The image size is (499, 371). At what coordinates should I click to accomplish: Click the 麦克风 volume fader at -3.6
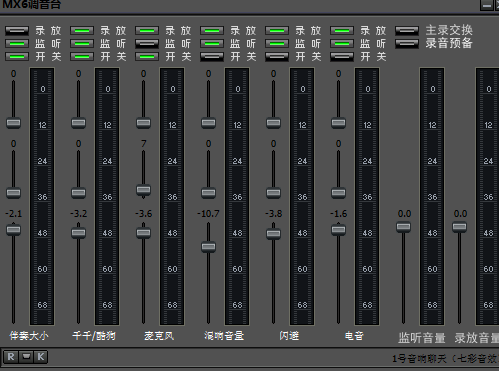(x=144, y=233)
